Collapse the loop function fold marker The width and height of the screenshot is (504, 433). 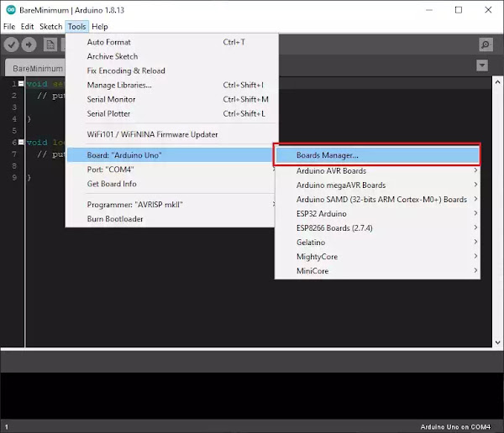(21, 142)
